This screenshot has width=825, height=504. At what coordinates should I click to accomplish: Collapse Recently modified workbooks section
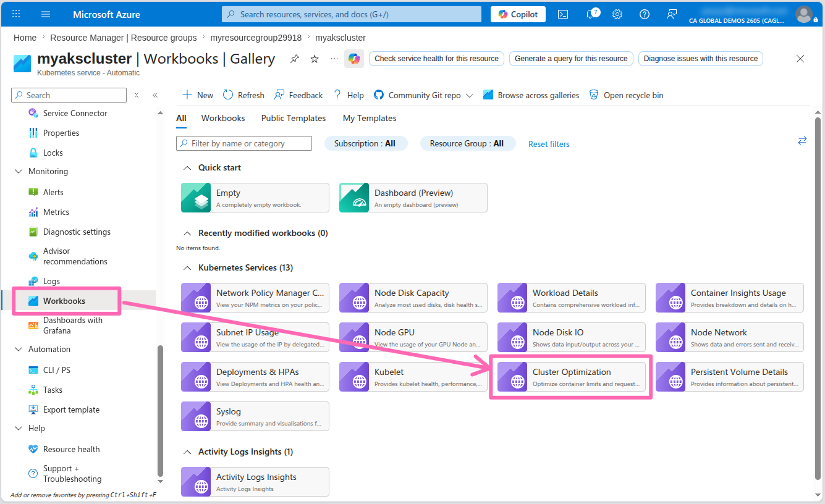(187, 233)
